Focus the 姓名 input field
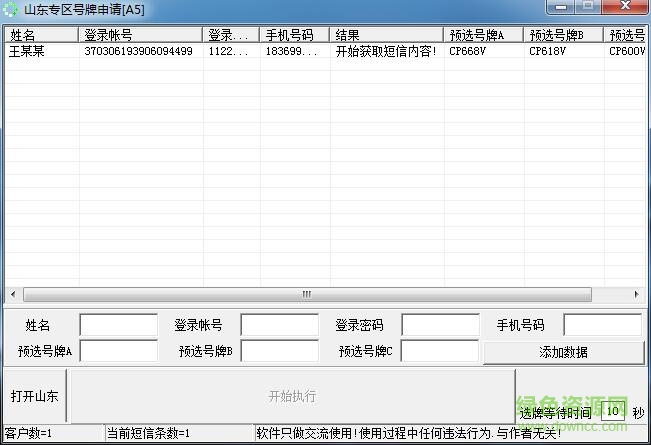The width and height of the screenshot is (651, 445). (119, 325)
